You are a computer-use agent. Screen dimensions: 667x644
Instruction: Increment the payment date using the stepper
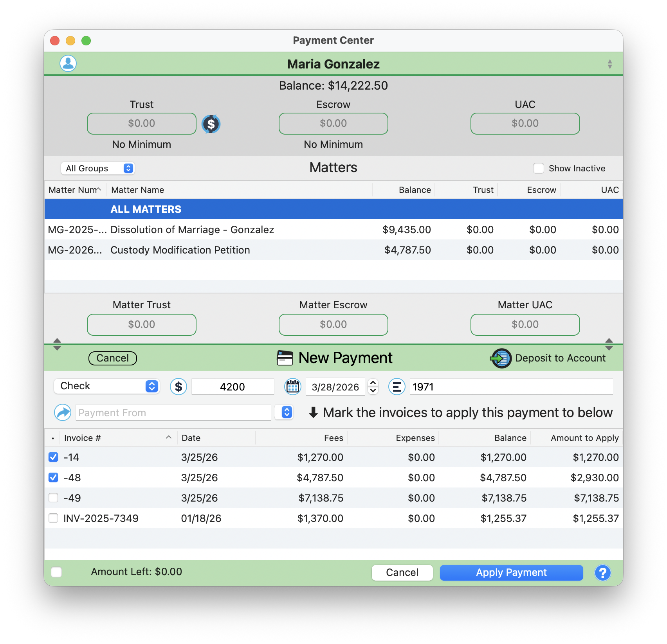(x=373, y=383)
